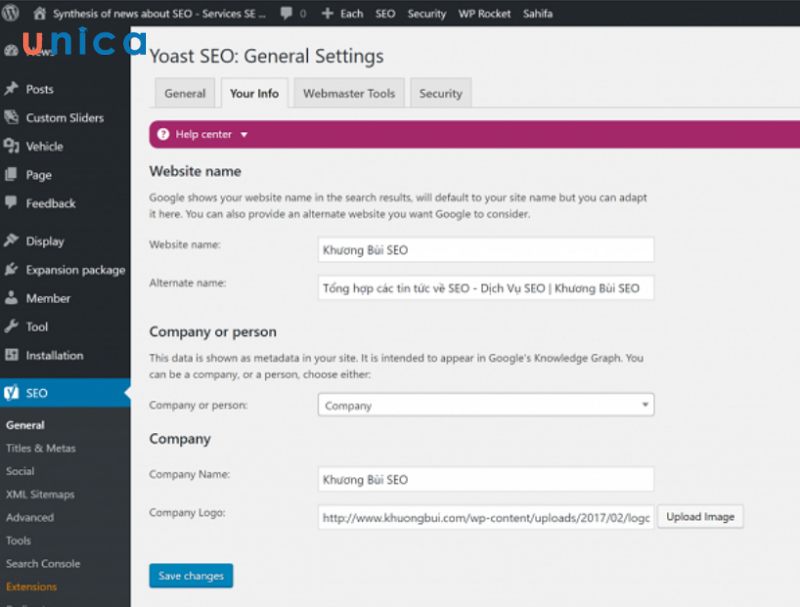This screenshot has height=607, width=800.
Task: Click the Yoast SEO sidebar icon
Action: [x=11, y=393]
